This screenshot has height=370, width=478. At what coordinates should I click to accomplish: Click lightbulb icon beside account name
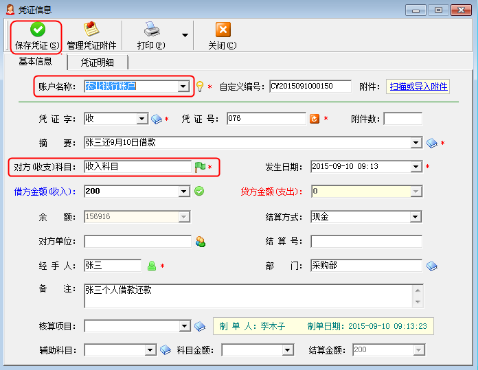(199, 86)
